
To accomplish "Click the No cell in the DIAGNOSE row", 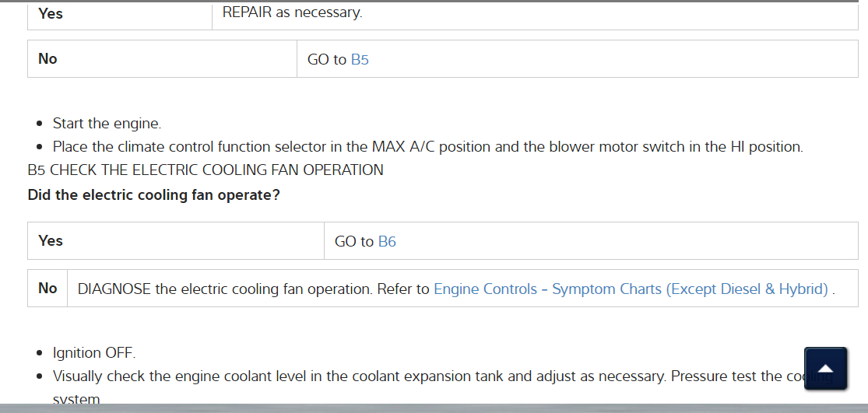I will click(47, 289).
